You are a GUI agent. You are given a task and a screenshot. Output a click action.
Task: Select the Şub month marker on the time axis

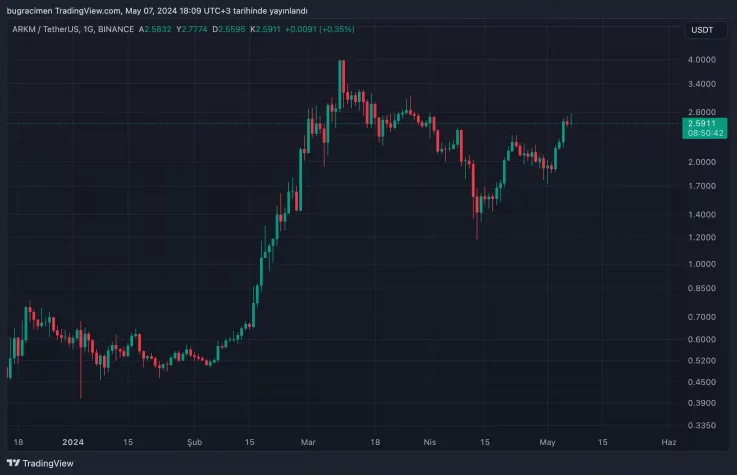[x=195, y=441]
